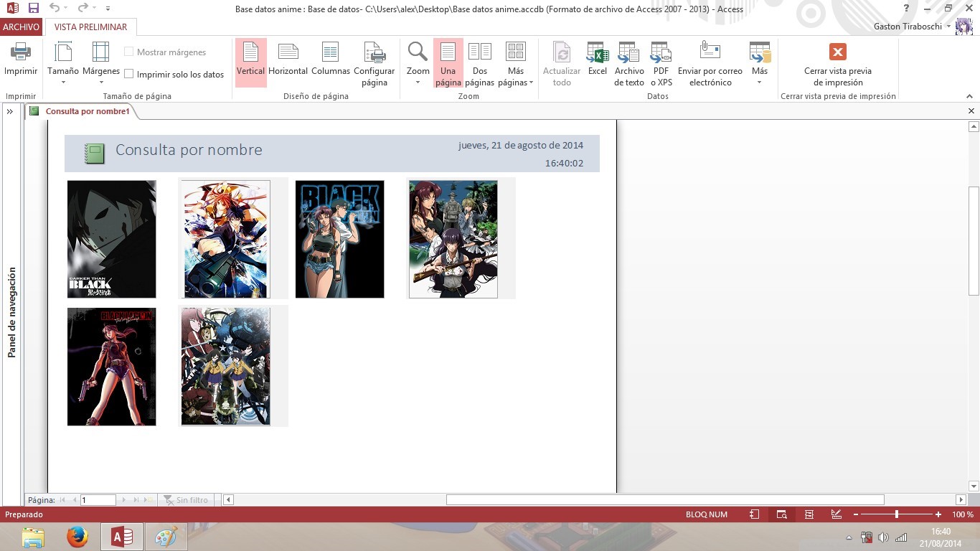
Task: Go to first page navigation arrow
Action: [62, 500]
